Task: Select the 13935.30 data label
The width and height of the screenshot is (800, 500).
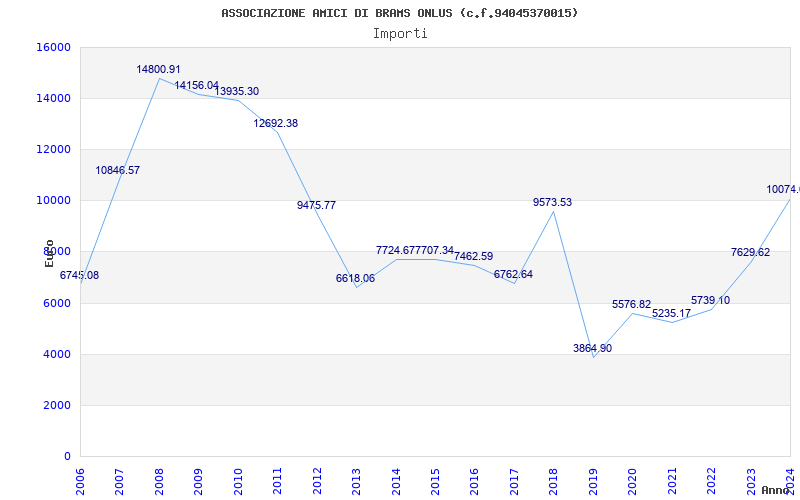Action: click(237, 91)
